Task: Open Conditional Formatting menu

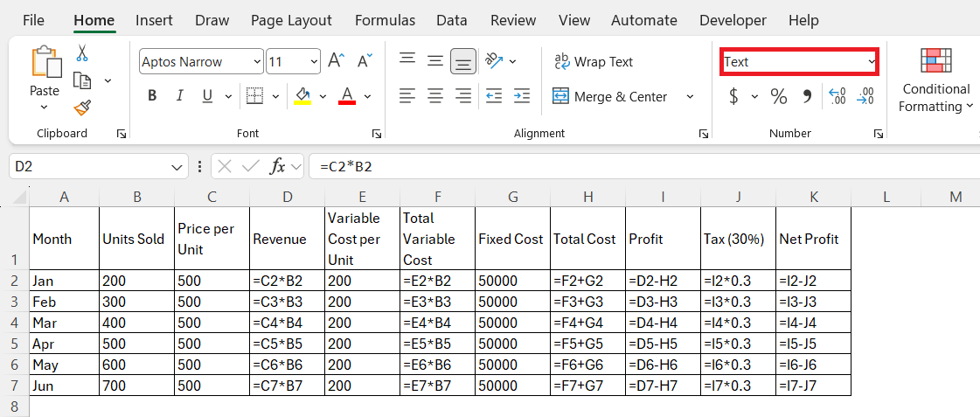Action: (935, 80)
